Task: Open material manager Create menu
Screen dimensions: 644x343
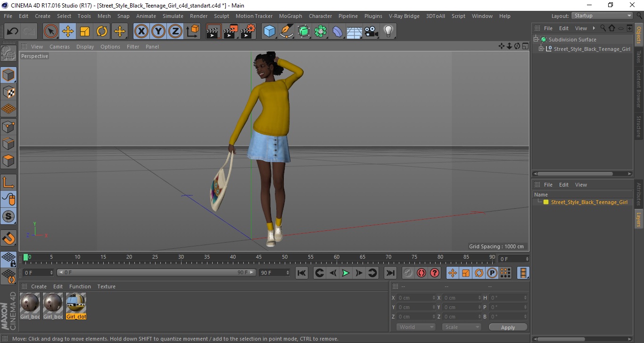Action: (39, 286)
